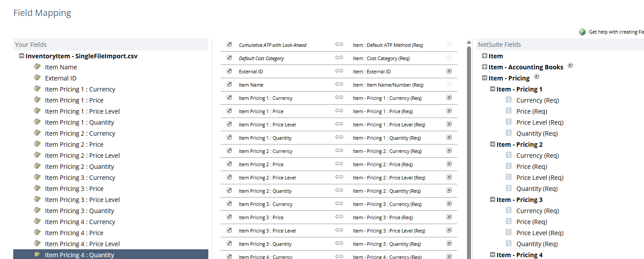This screenshot has width=644, height=259.
Task: Edit Item Pricing 3 : Price Level mapping pencil
Action: pyautogui.click(x=229, y=230)
